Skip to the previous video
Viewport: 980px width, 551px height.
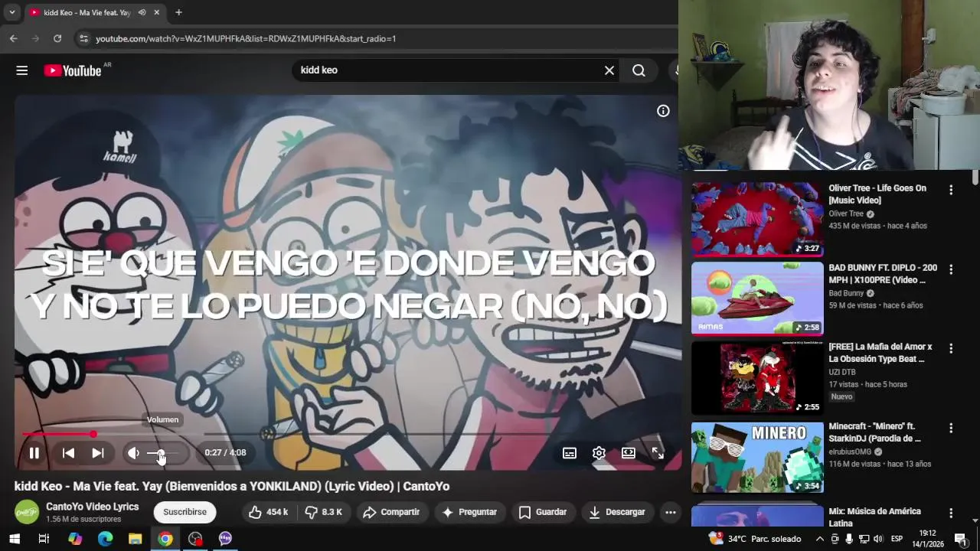[x=68, y=453]
